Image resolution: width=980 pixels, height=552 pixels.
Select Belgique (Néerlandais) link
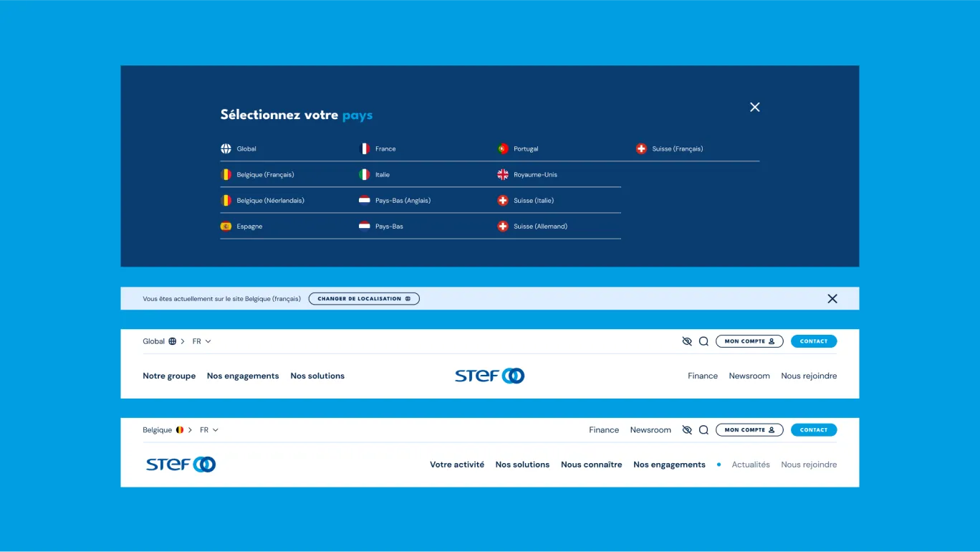pos(271,201)
